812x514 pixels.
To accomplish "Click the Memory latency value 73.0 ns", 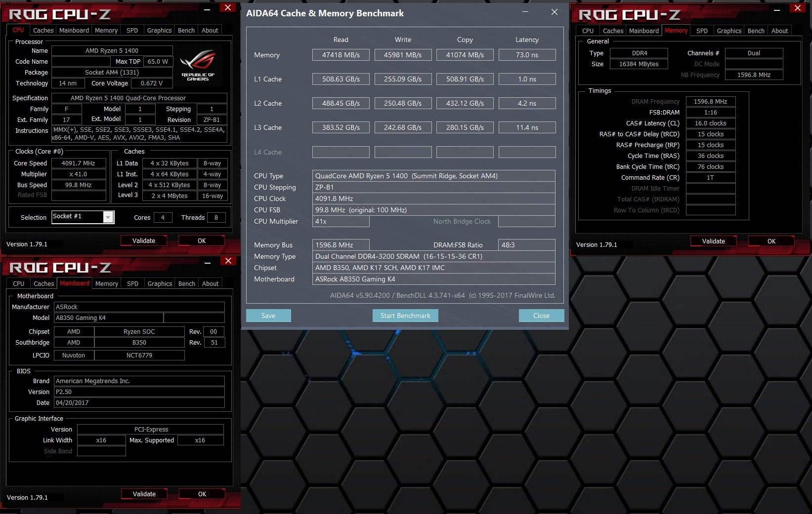I will pos(527,55).
